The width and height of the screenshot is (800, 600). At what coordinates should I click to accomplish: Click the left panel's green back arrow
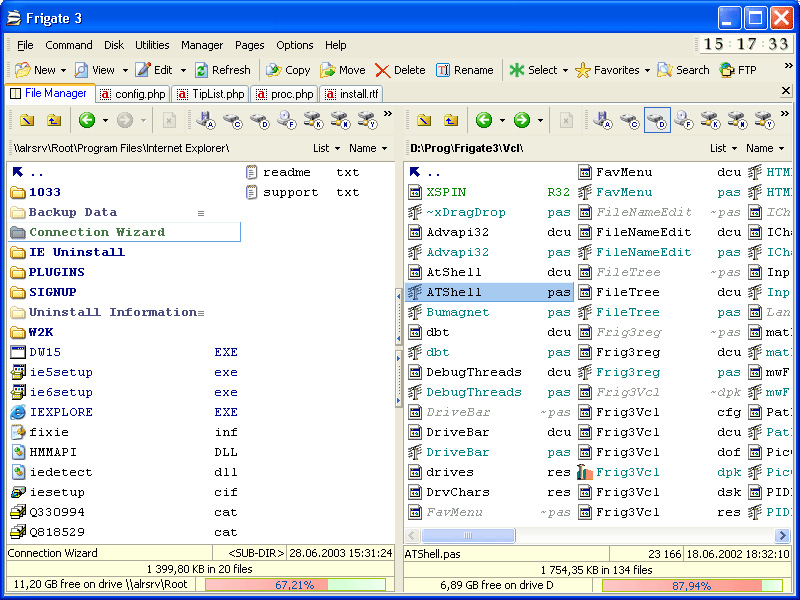pos(86,120)
